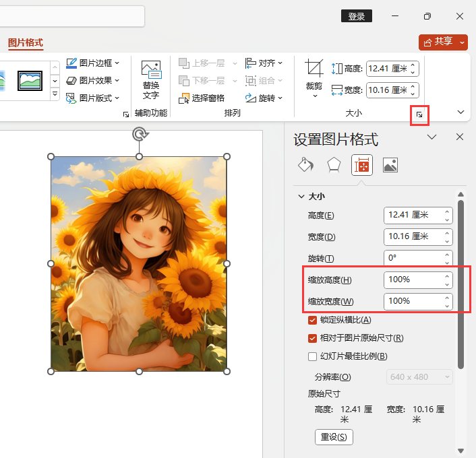The width and height of the screenshot is (476, 458).
Task: Switch to Fill & Line pane tab
Action: (305, 165)
